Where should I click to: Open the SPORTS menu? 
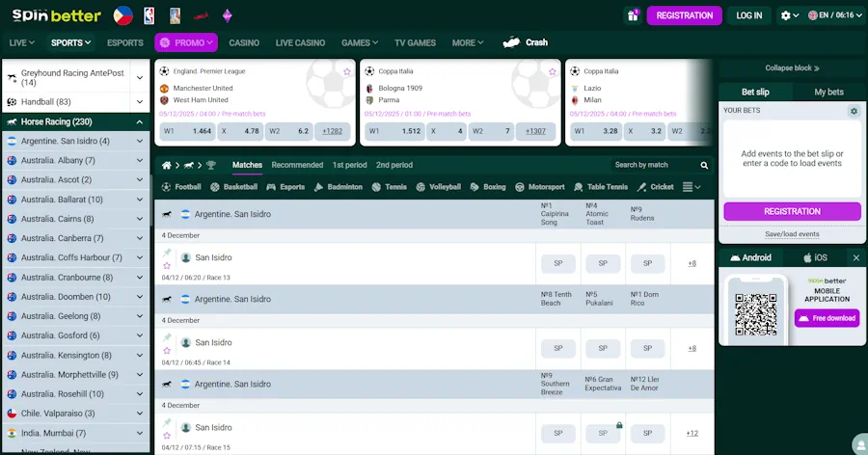click(70, 42)
